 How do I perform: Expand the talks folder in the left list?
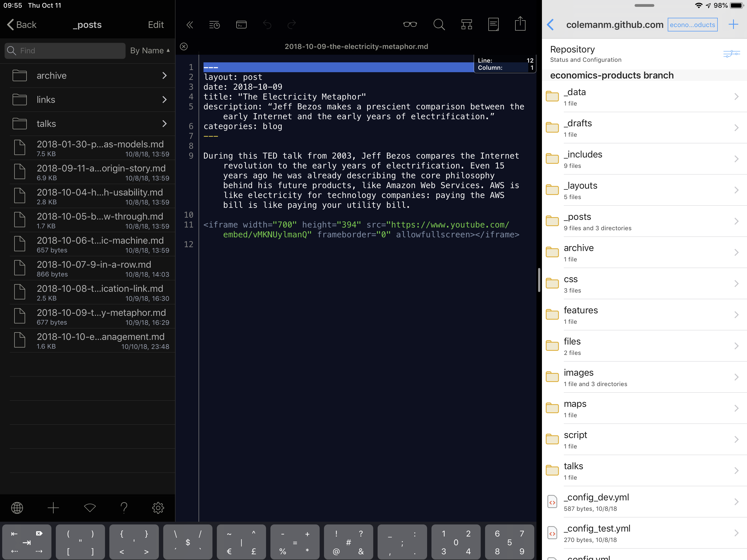pos(89,124)
